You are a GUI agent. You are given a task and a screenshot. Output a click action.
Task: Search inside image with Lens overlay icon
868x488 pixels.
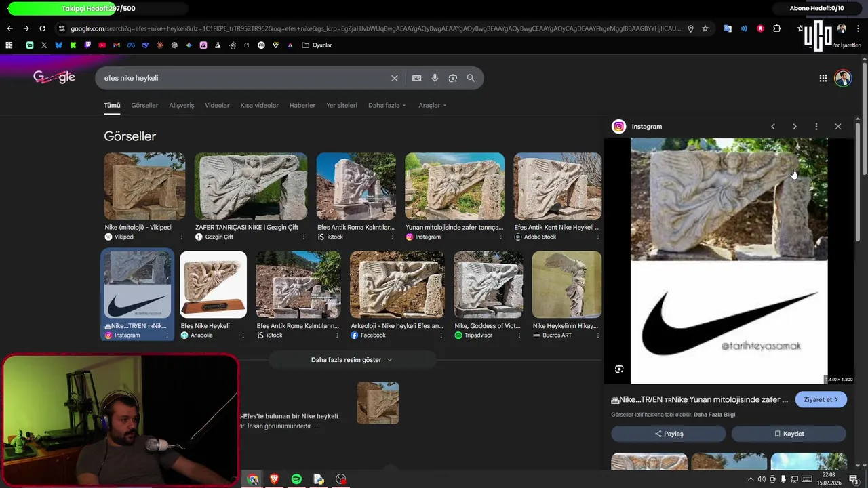coord(619,369)
